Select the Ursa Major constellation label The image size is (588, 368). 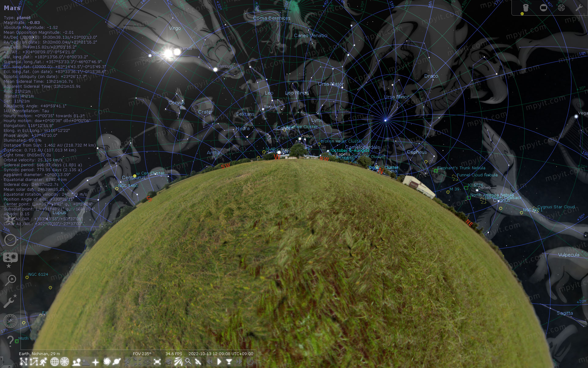(331, 84)
